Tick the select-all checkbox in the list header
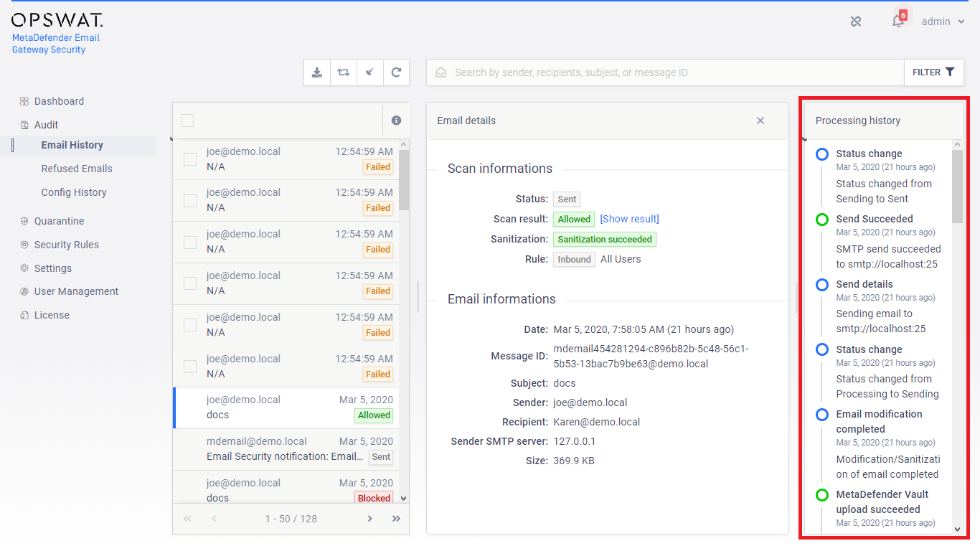 point(187,121)
